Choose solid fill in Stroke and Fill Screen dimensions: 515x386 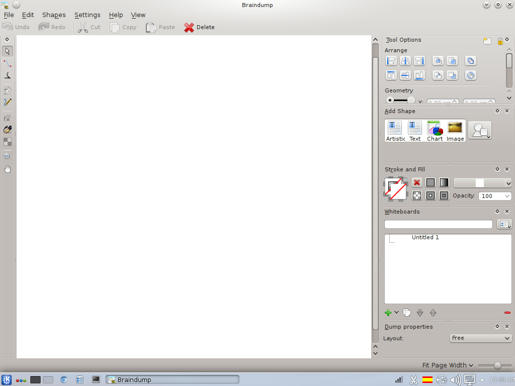coord(430,182)
